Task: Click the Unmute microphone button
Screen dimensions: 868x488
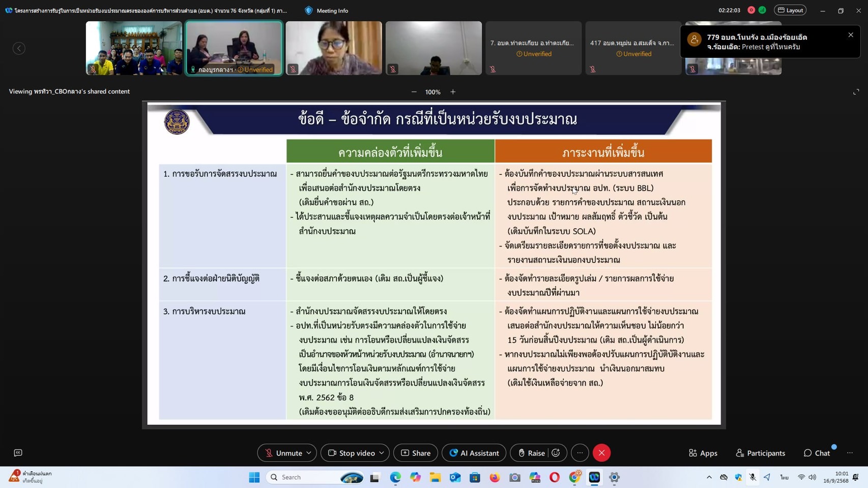Action: 283,453
